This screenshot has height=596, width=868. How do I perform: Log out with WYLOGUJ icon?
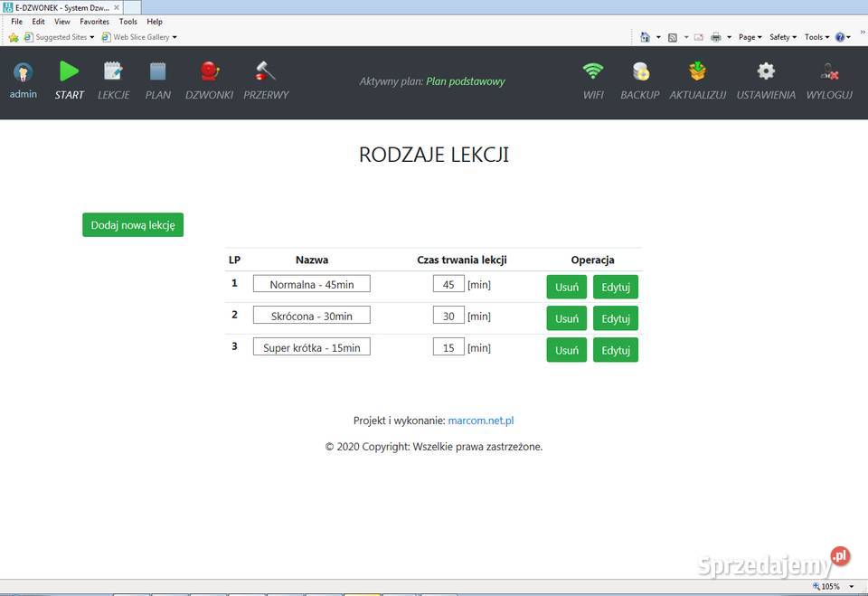point(829,71)
